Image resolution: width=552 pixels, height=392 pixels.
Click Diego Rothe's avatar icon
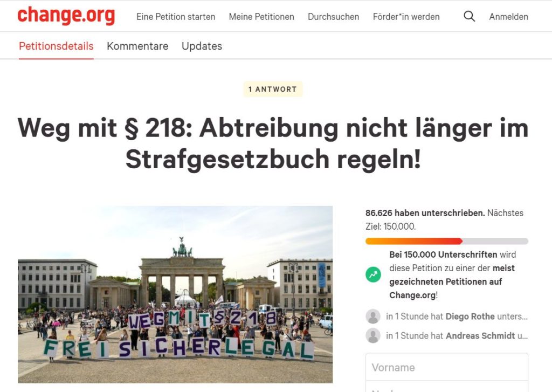pyautogui.click(x=373, y=317)
